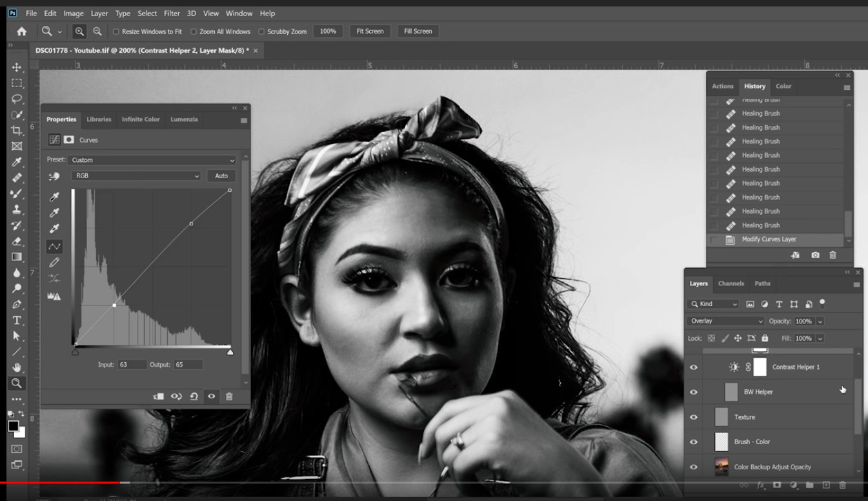Select the Horizontal Type tool

pyautogui.click(x=17, y=320)
